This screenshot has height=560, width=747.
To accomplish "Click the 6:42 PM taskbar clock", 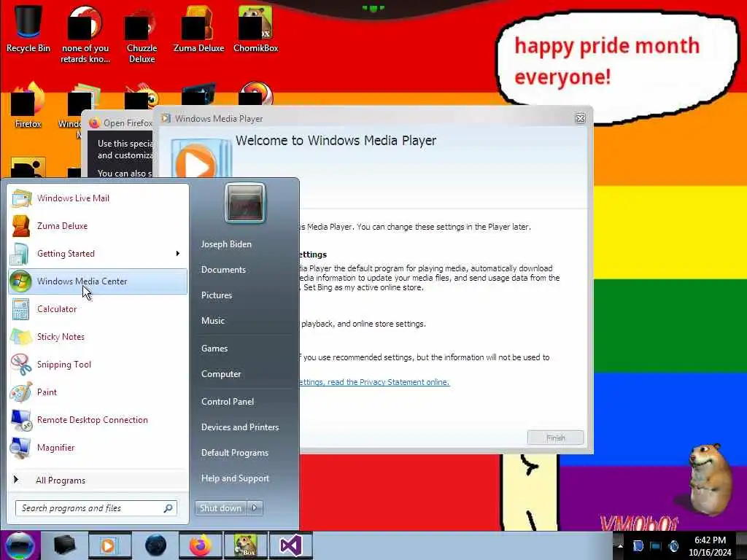I will (x=710, y=540).
